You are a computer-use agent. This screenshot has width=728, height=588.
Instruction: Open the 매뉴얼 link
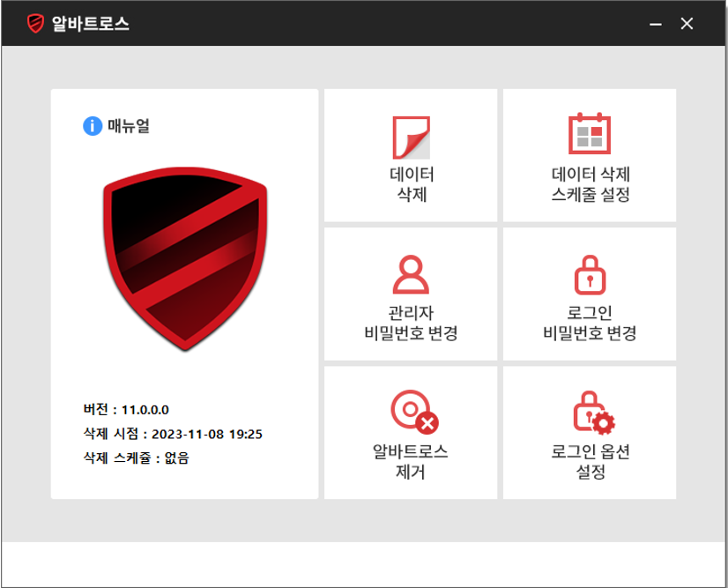click(129, 126)
